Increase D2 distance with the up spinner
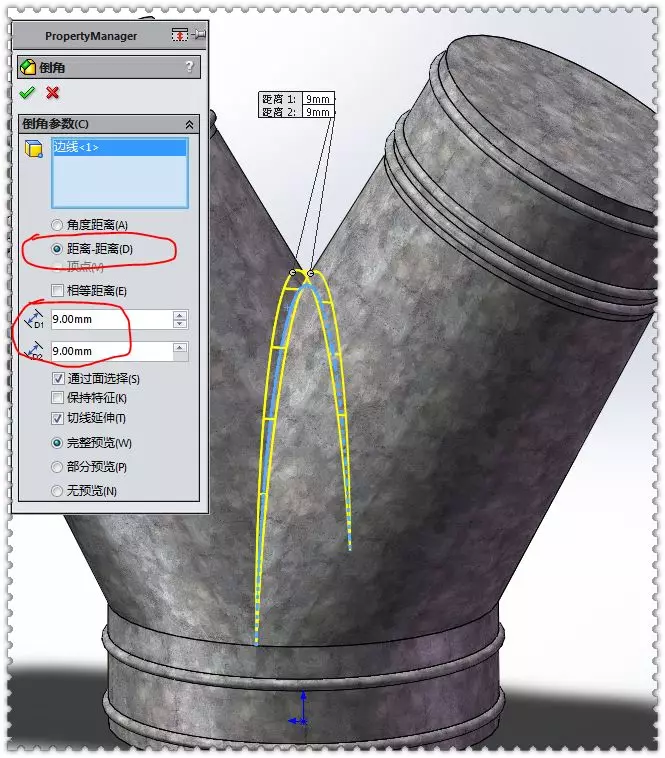The width and height of the screenshot is (665, 758). click(180, 347)
